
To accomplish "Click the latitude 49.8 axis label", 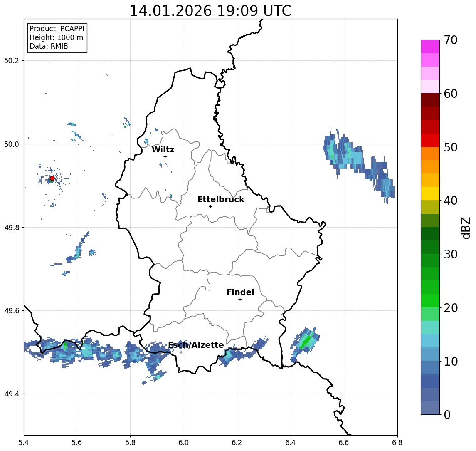I will 12,227.
